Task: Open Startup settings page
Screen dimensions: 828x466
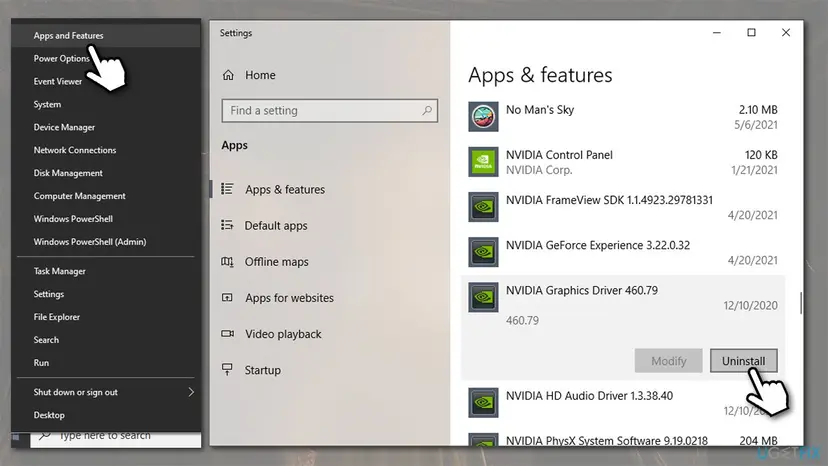Action: [x=262, y=370]
